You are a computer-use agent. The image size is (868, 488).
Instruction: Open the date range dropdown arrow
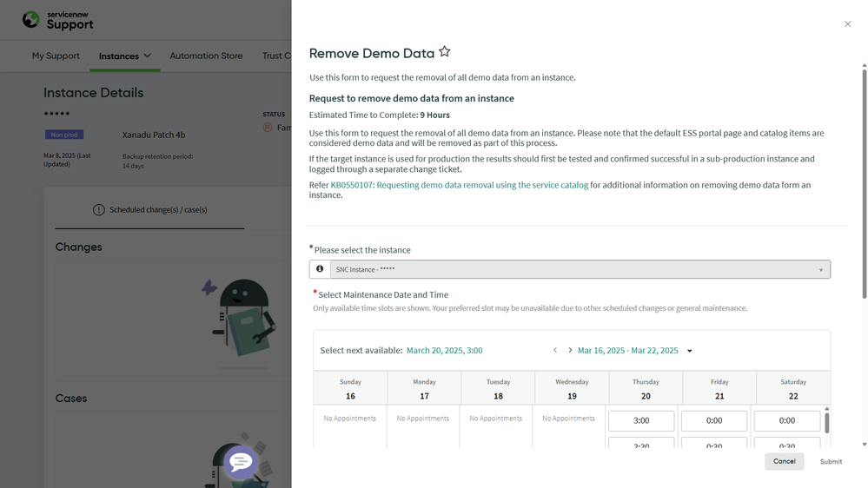pyautogui.click(x=690, y=351)
